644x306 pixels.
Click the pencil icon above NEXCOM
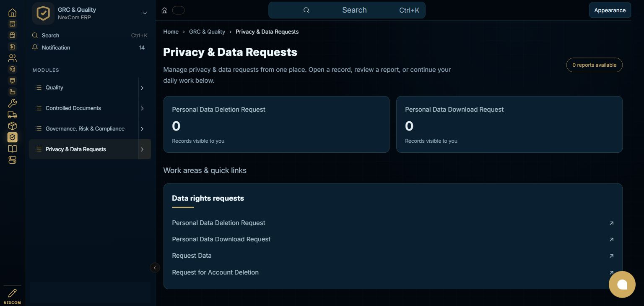point(13,293)
